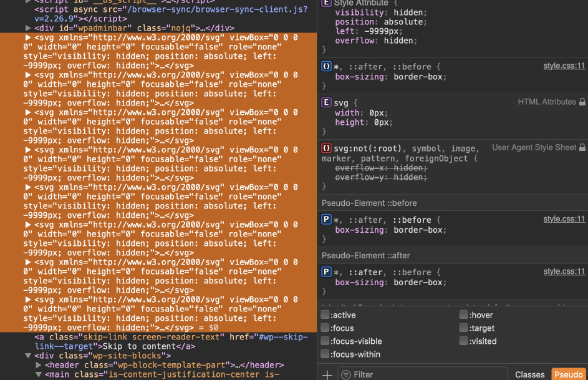Enable the :hover pseudo-class checkbox
This screenshot has width=588, height=380.
click(463, 314)
